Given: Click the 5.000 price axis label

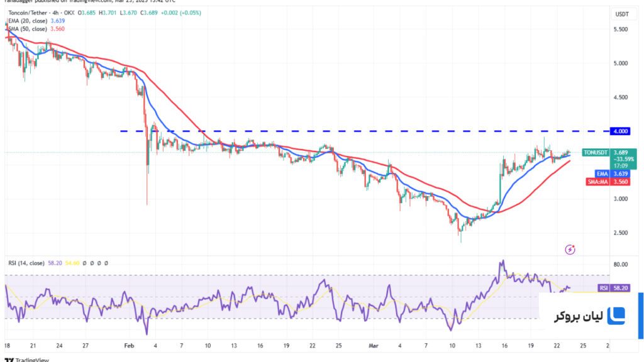Looking at the screenshot, I should tap(621, 63).
